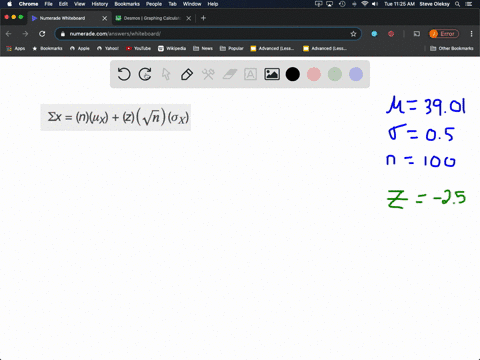The image size is (480, 360).
Task: Open the tools wrench icon
Action: point(208,74)
